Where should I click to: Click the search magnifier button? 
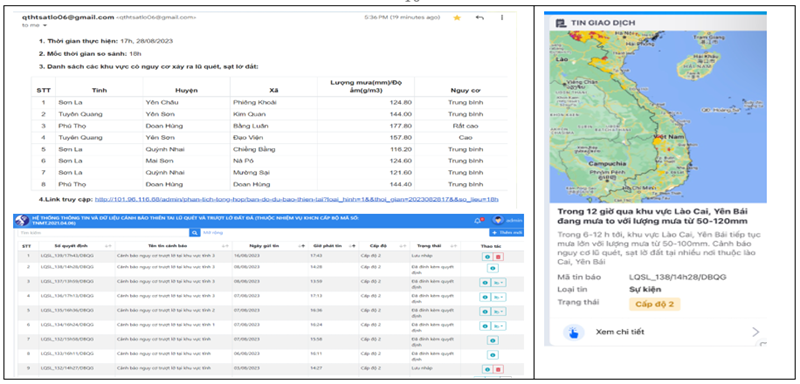(x=194, y=233)
